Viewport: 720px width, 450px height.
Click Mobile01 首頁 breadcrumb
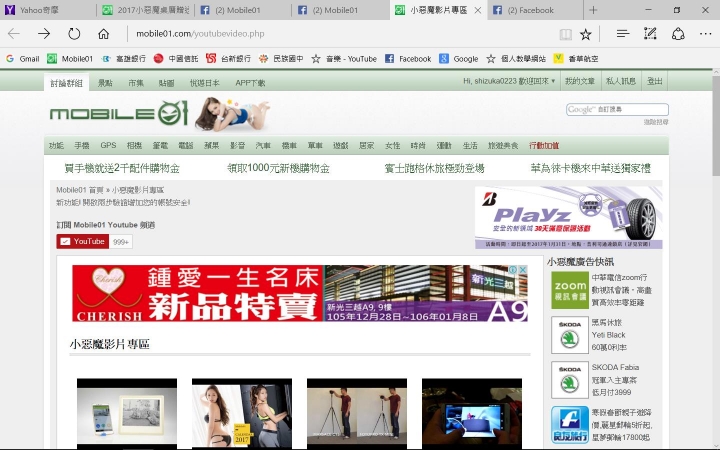click(x=80, y=190)
